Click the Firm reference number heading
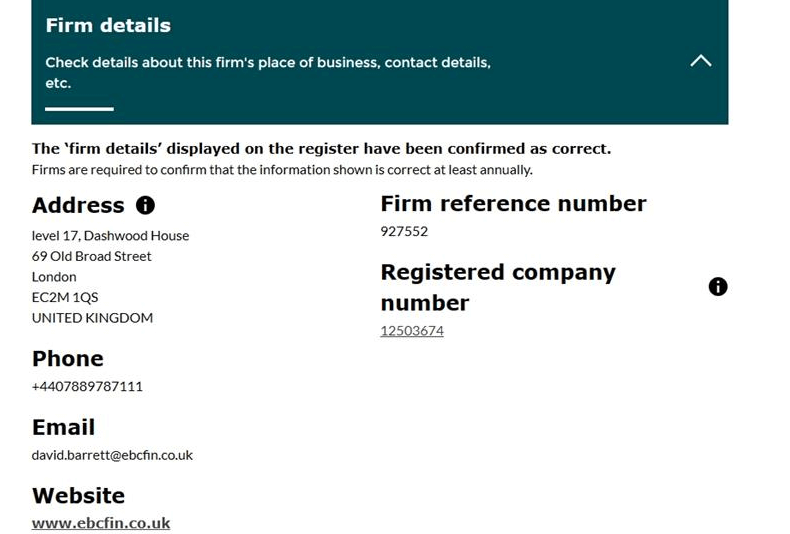The height and width of the screenshot is (534, 790). 513,204
